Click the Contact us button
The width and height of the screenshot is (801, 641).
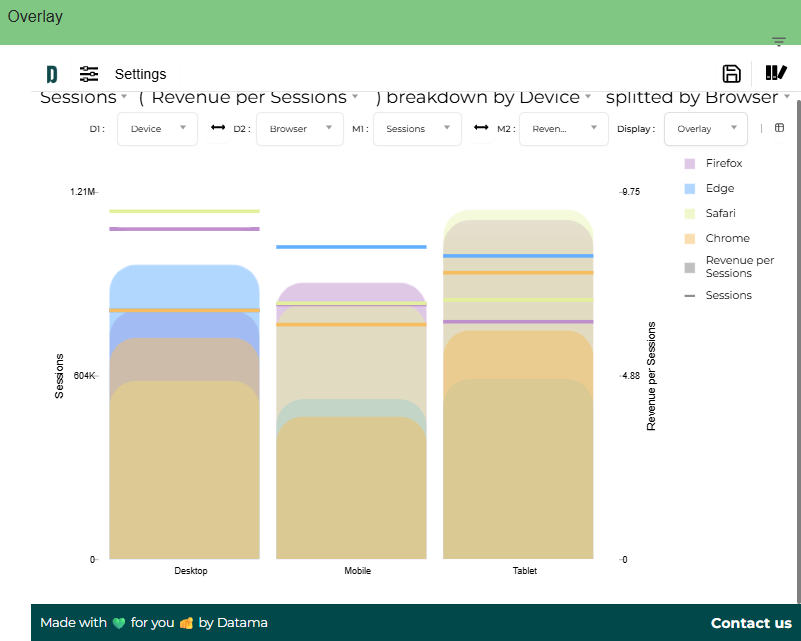point(751,622)
